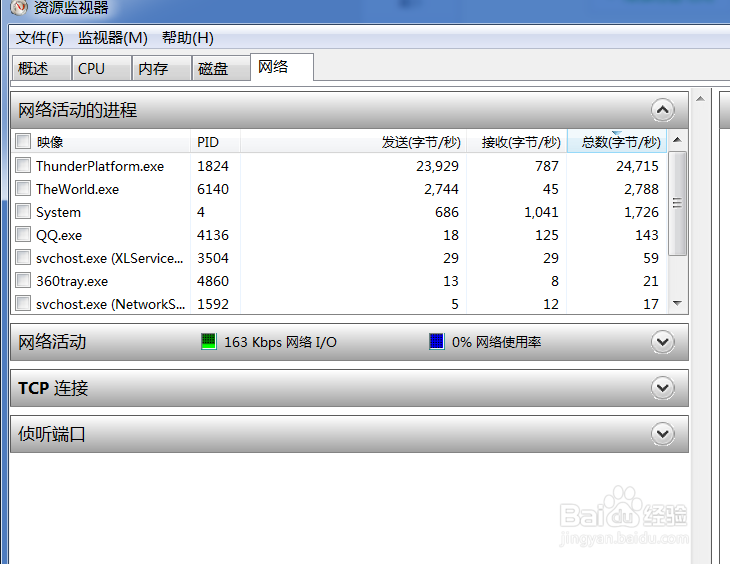The width and height of the screenshot is (730, 564).
Task: Click the PID value 3504
Action: [x=213, y=258]
